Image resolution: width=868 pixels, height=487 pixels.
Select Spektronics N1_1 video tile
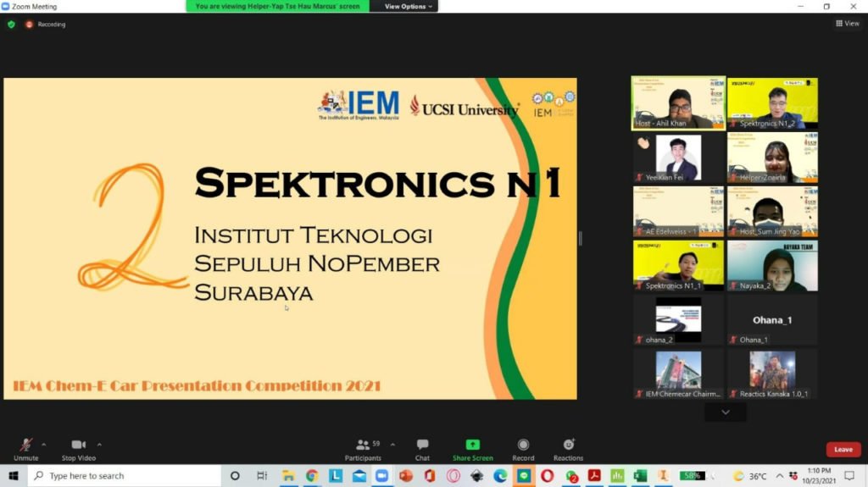point(678,266)
